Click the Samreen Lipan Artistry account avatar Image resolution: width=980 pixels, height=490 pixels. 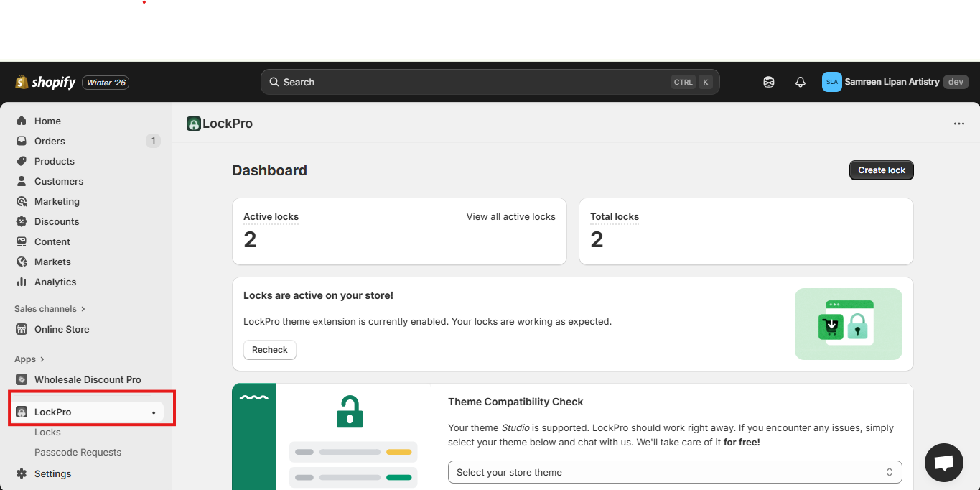pyautogui.click(x=831, y=82)
